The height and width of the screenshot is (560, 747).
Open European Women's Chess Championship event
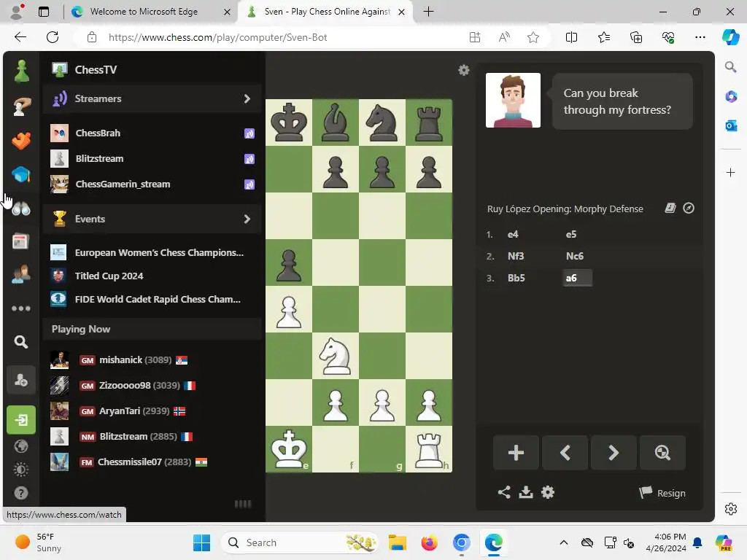point(147,252)
